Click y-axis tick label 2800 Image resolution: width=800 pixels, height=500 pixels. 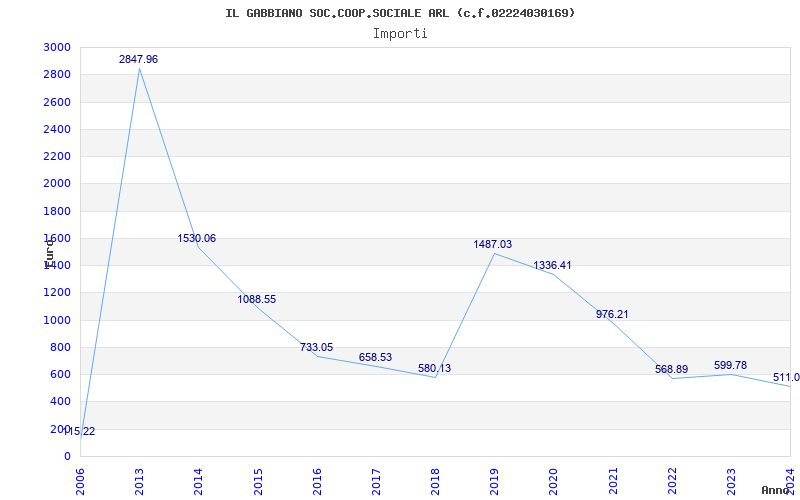57,75
